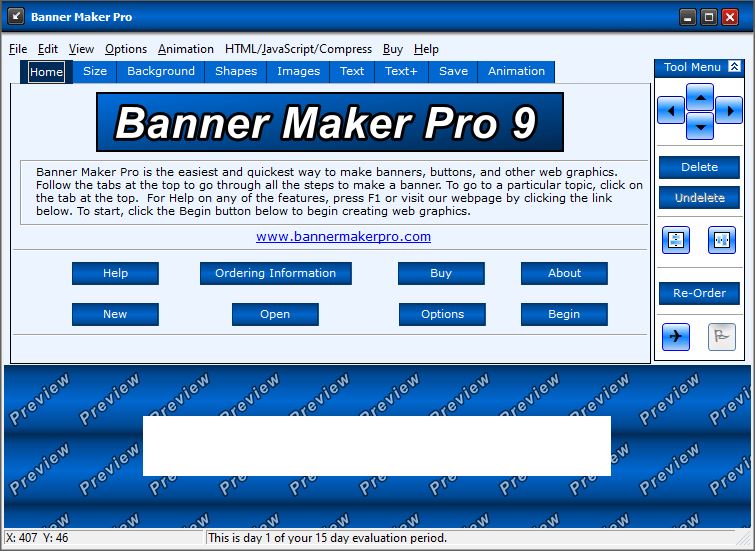
Task: Minimize the Banner Maker Pro window
Action: coord(688,17)
